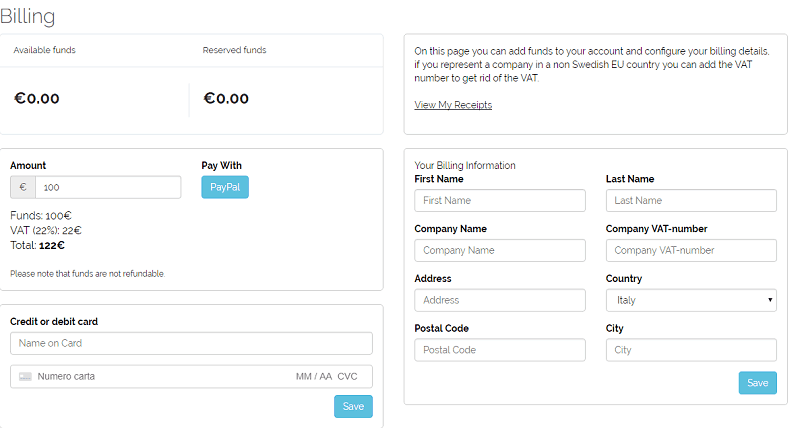Save the credit or debit card
The height and width of the screenshot is (428, 800).
[353, 406]
